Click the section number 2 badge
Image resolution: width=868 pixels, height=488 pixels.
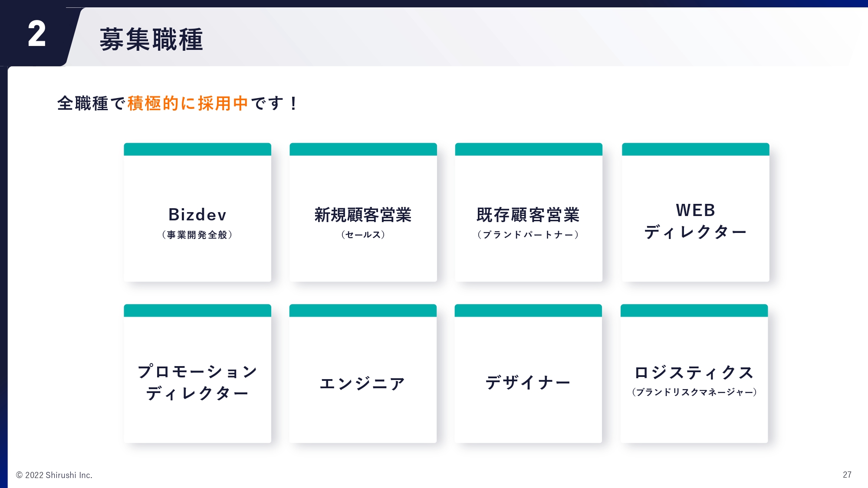pyautogui.click(x=37, y=34)
